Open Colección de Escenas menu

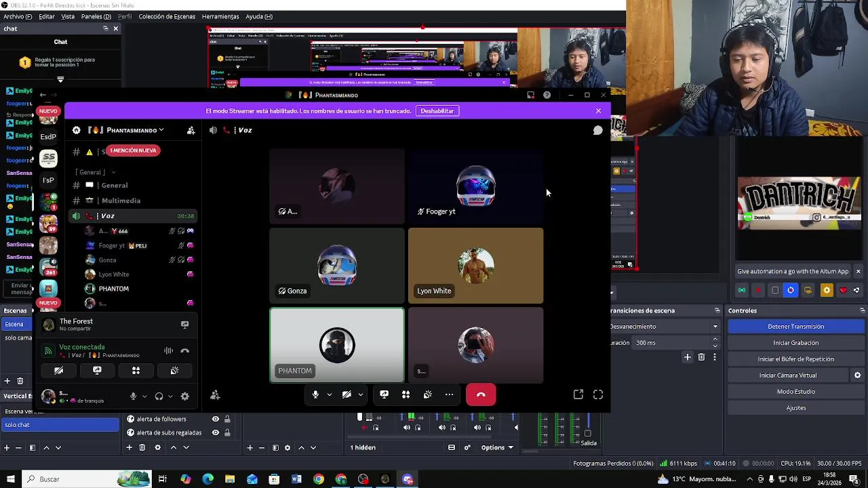coord(167,16)
